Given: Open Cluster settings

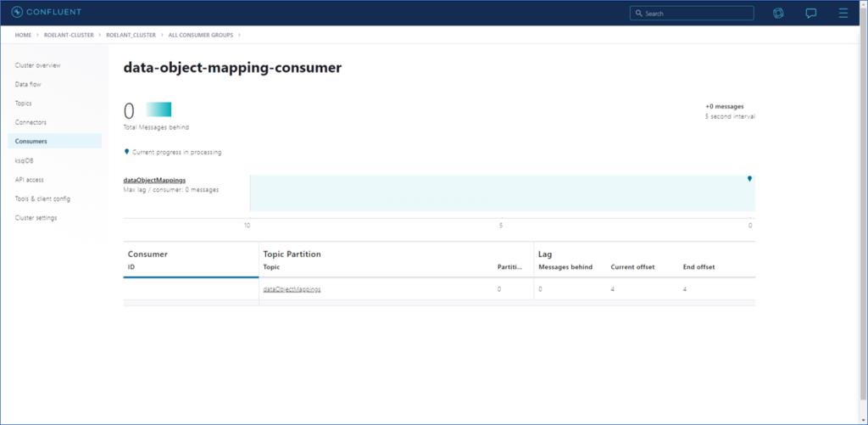Looking at the screenshot, I should (x=37, y=218).
